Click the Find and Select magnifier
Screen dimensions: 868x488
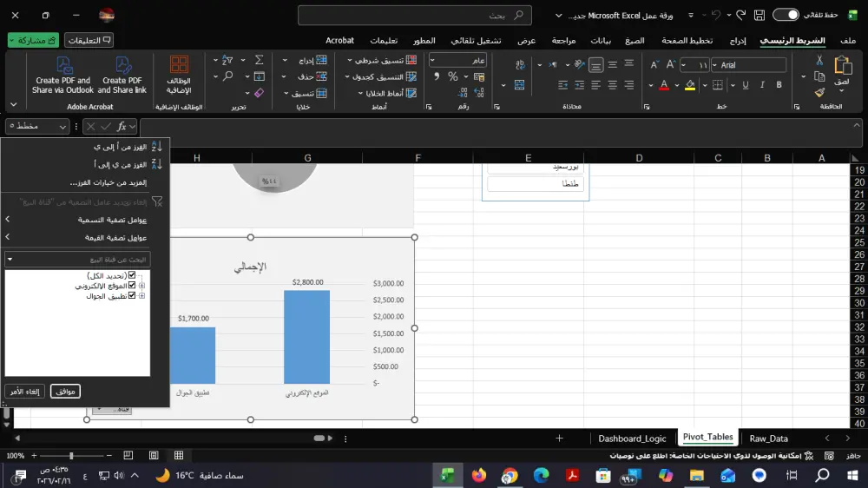click(x=227, y=76)
